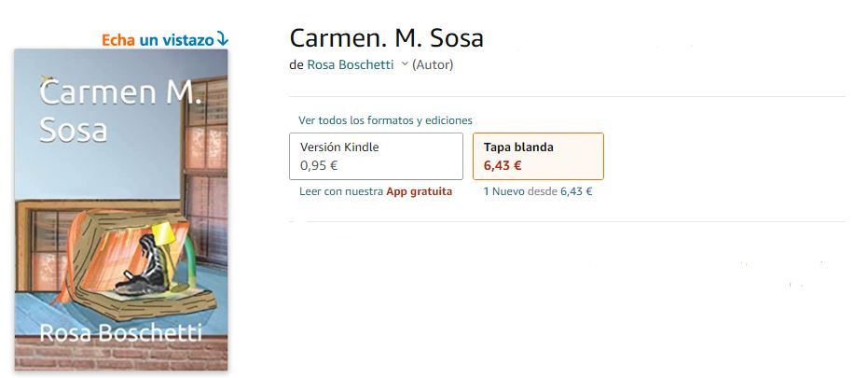The height and width of the screenshot is (378, 868).
Task: Click the curved arrow beside "Echa un vistazo"
Action: [x=222, y=38]
